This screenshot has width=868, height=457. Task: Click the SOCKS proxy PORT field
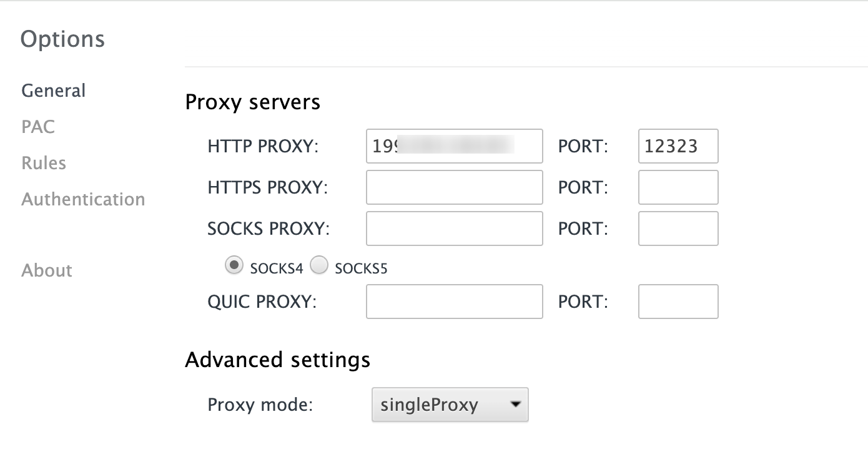click(678, 228)
